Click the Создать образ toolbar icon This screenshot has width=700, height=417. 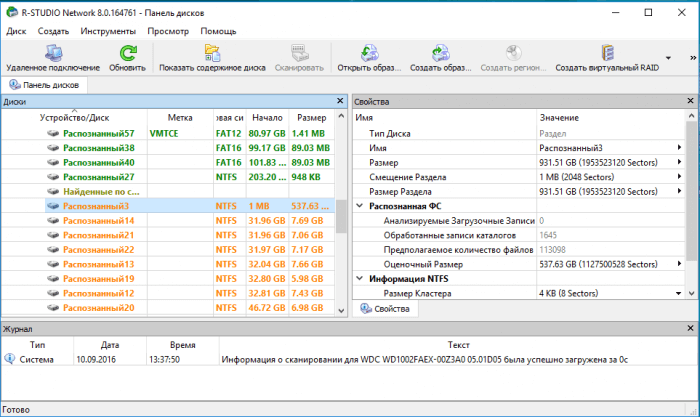[x=438, y=53]
